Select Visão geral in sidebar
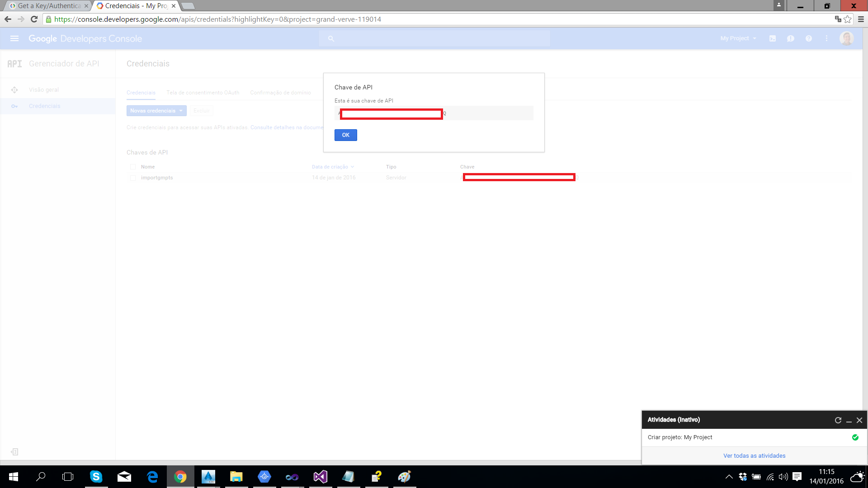Image resolution: width=868 pixels, height=488 pixels. pyautogui.click(x=44, y=89)
